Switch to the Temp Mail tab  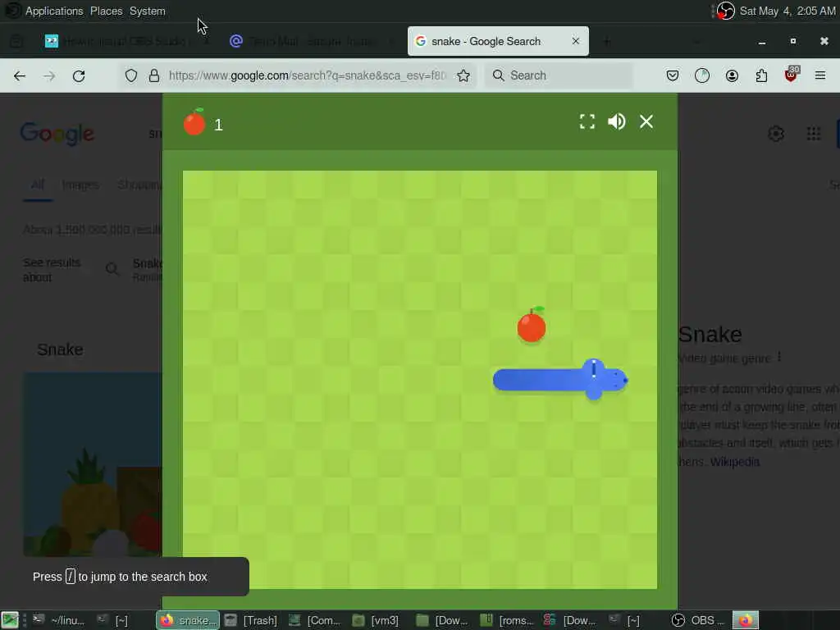point(311,41)
